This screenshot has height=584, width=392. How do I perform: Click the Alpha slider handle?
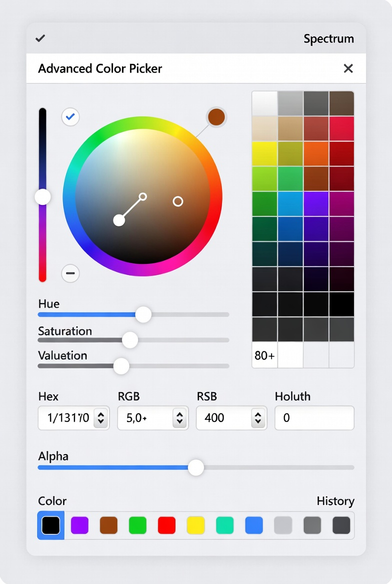pyautogui.click(x=196, y=467)
